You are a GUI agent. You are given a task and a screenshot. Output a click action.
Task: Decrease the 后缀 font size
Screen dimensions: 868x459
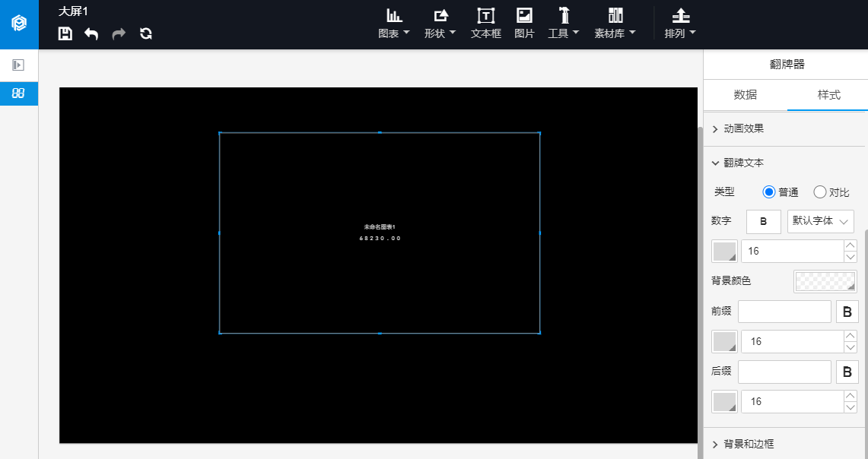tap(851, 407)
